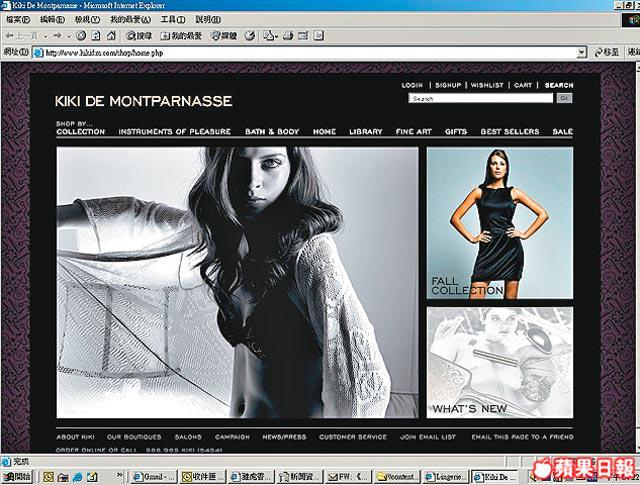Open the Best Sellers nav item
The width and height of the screenshot is (640, 485).
(510, 131)
